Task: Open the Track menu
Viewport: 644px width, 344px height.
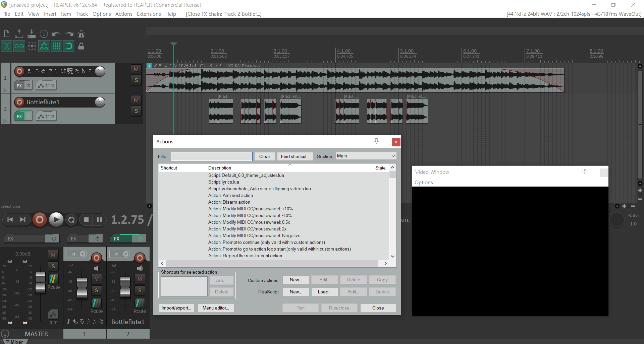Action: pos(82,14)
